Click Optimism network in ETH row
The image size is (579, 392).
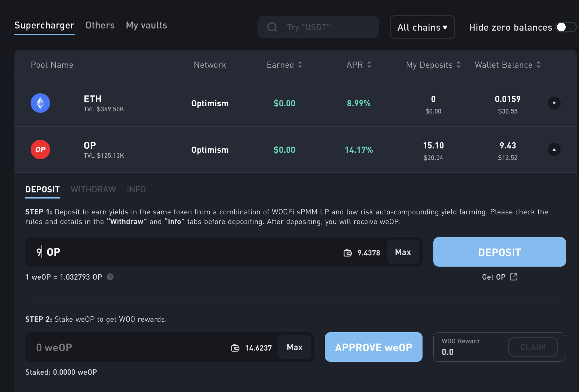click(210, 103)
